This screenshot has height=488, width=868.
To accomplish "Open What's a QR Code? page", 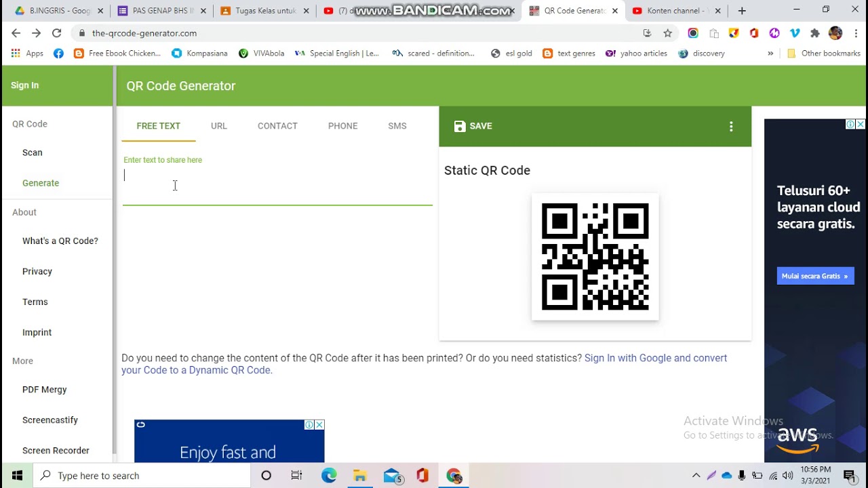I will pyautogui.click(x=60, y=241).
